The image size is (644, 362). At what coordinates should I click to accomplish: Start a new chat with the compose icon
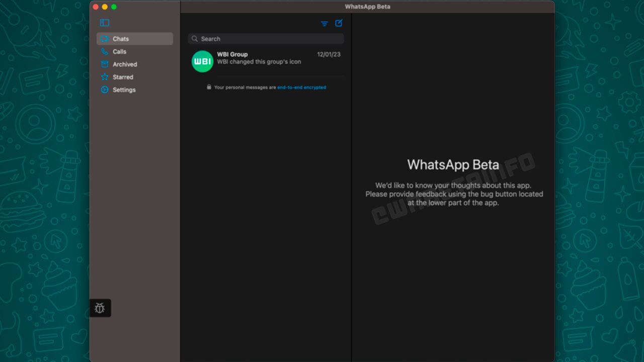[339, 23]
